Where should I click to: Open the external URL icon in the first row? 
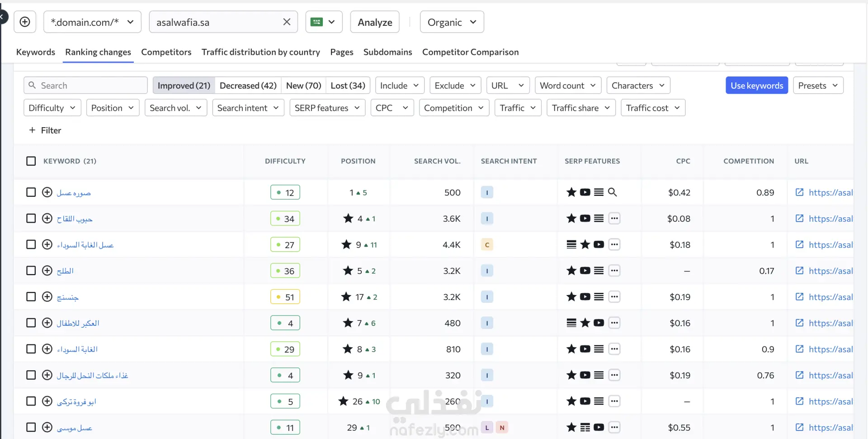799,192
